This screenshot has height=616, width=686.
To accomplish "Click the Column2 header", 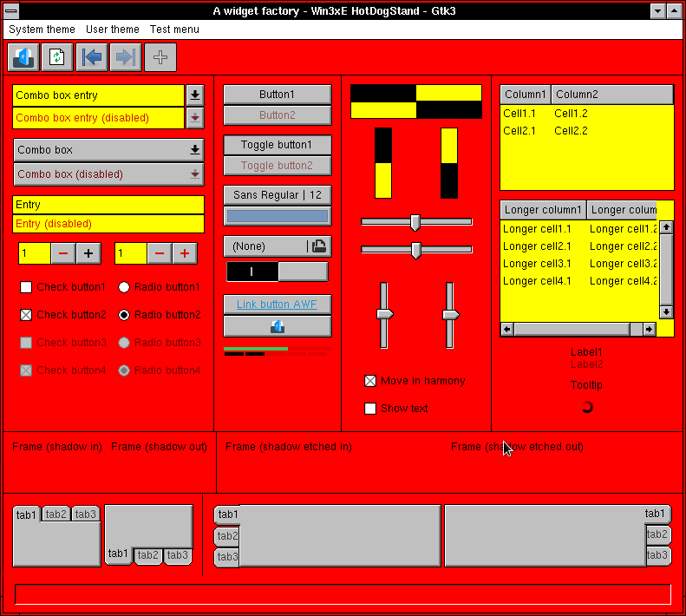I will point(612,95).
